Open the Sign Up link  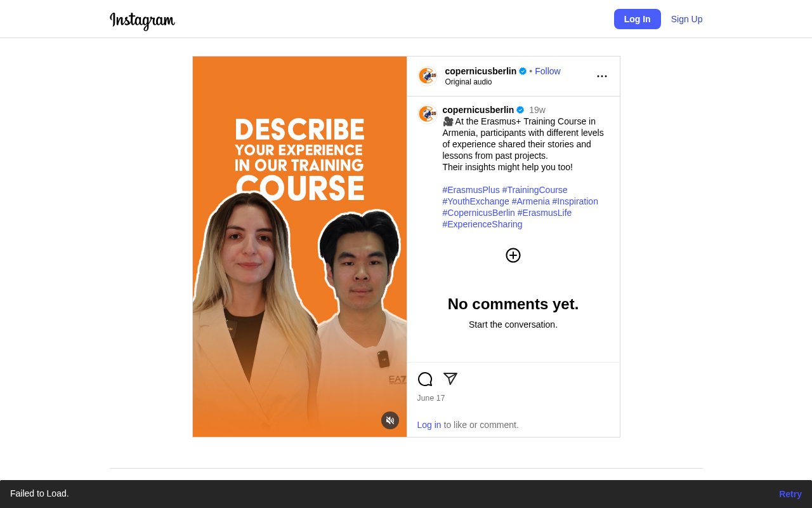click(686, 19)
